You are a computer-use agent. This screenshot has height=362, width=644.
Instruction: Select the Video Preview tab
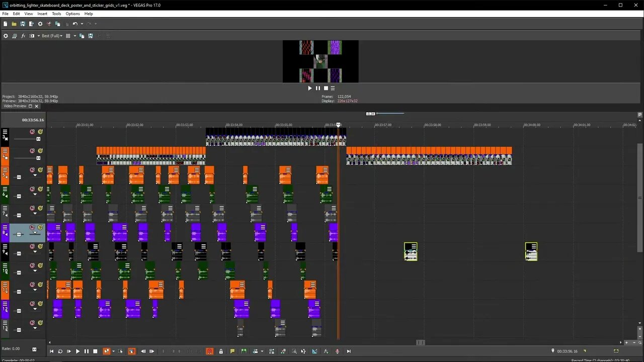(15, 106)
